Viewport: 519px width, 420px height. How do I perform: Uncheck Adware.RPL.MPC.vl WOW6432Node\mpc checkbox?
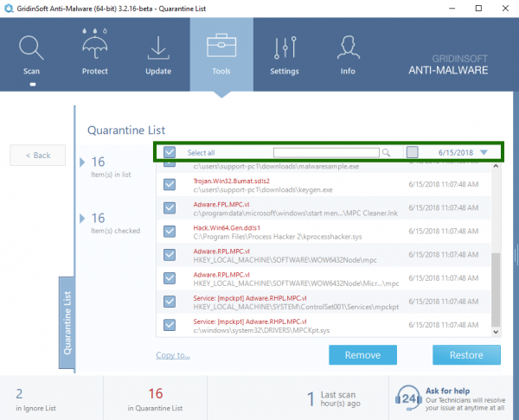(x=170, y=255)
